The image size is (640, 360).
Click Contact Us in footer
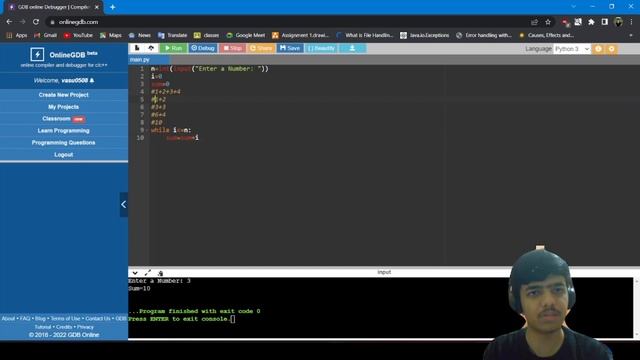click(98, 318)
